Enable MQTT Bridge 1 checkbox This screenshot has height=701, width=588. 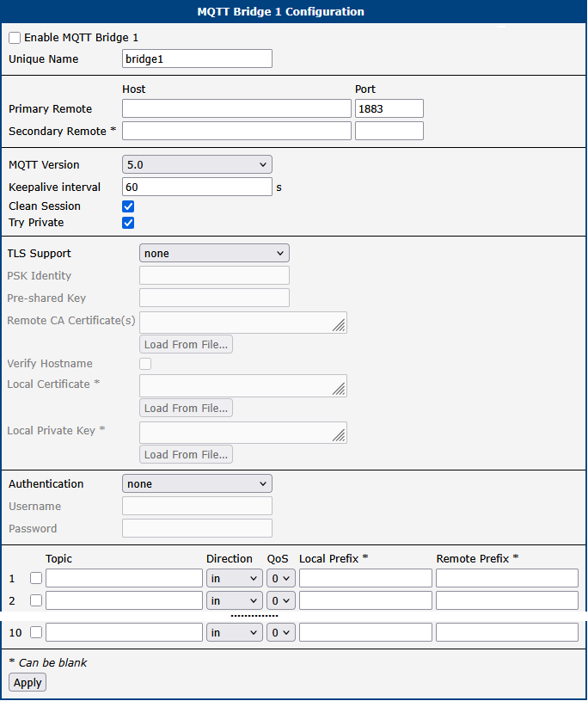point(15,38)
